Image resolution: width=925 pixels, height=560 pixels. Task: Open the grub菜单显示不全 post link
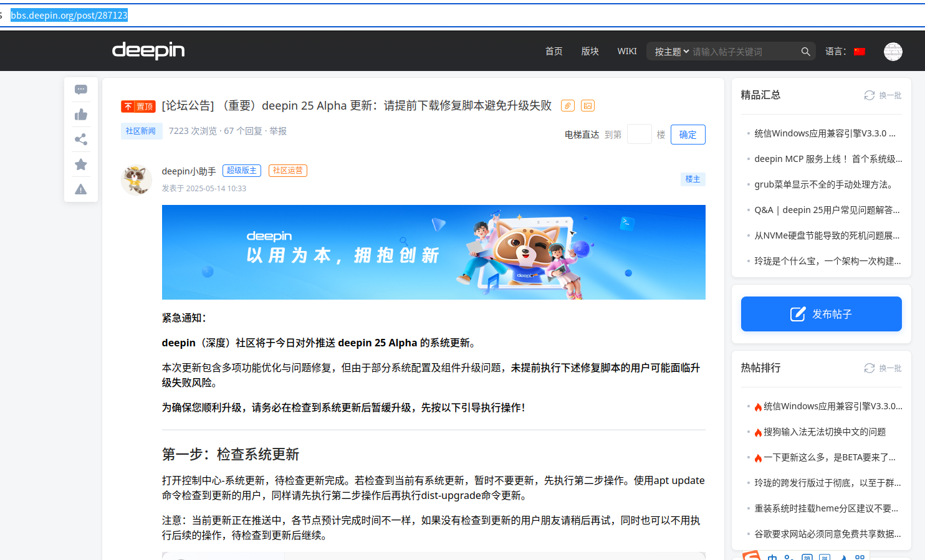823,184
